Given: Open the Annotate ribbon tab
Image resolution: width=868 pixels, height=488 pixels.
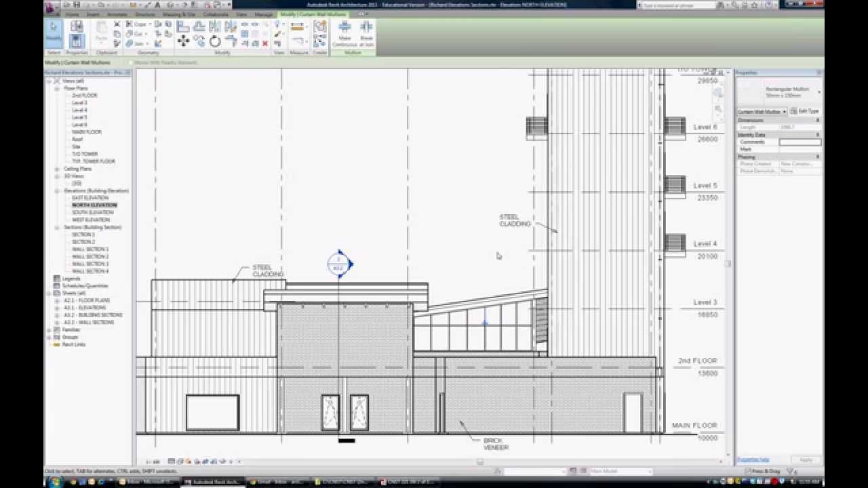Looking at the screenshot, I should (117, 14).
